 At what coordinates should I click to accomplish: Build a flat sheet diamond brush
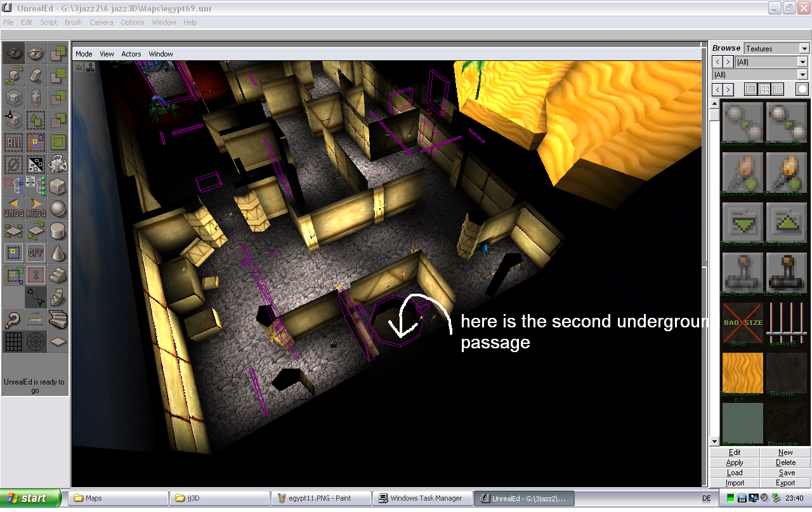point(58,341)
